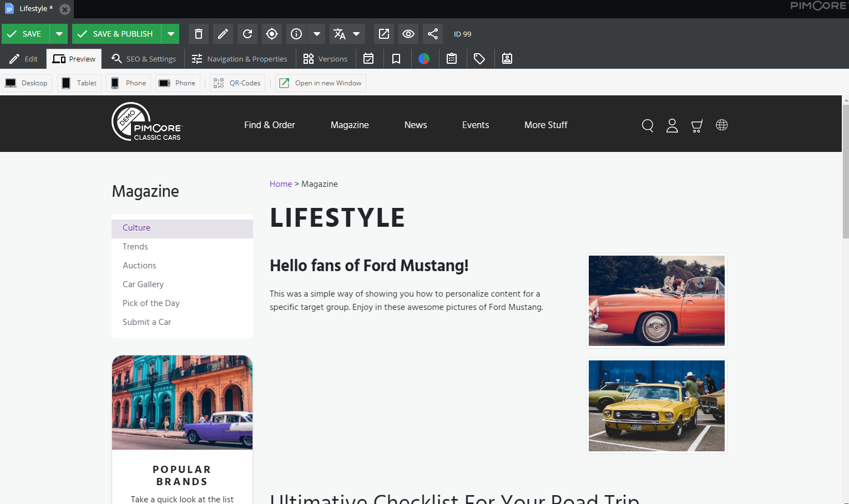
Task: Switch preview to Tablet
Action: pyautogui.click(x=79, y=83)
